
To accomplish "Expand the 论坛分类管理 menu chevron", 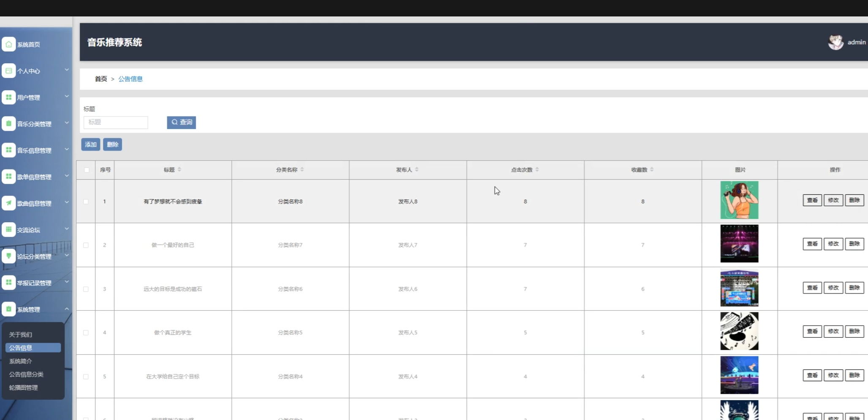I will [67, 256].
